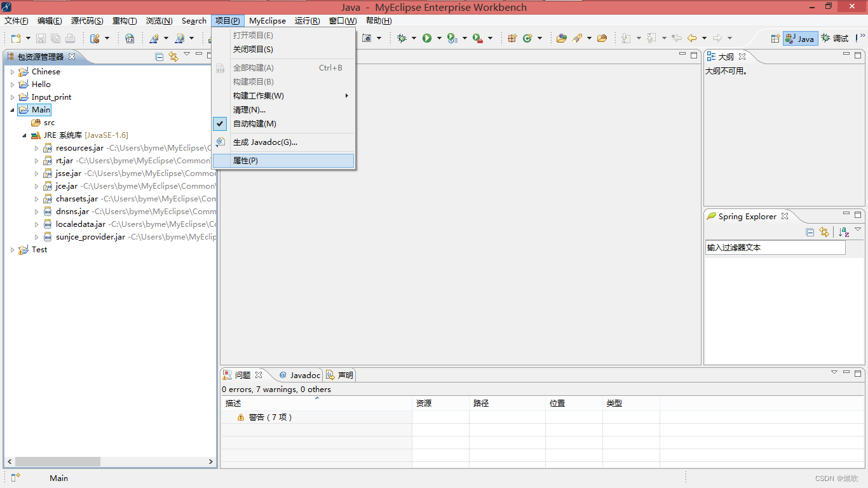868x488 pixels.
Task: Open the Debug button dropdown arrow
Action: (x=414, y=38)
